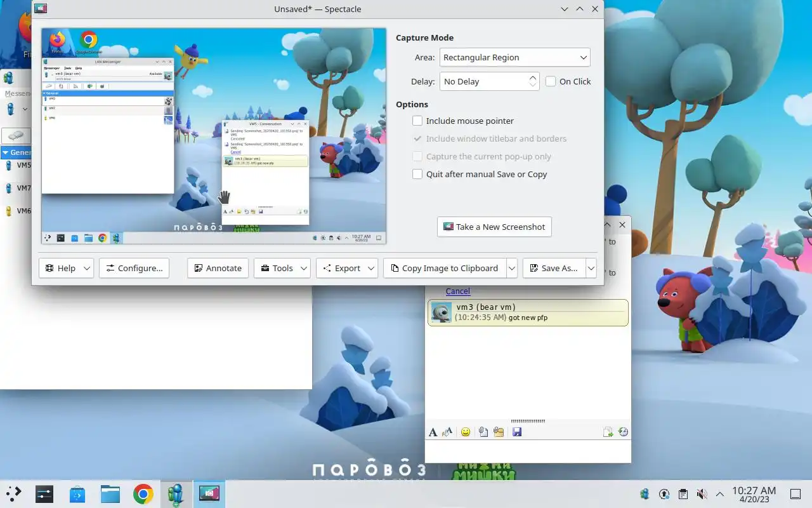The height and width of the screenshot is (508, 812).
Task: Click the chat bubbles button in LAN Messenger
Action: coord(16,135)
